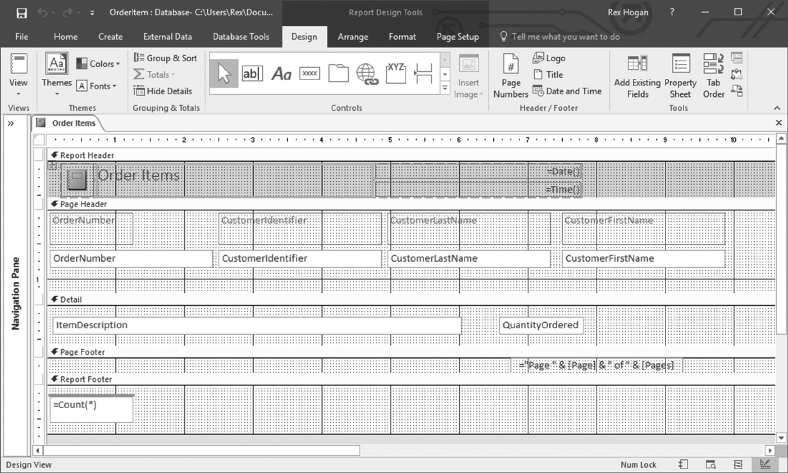Select the QuantityOrdered text box

[541, 325]
